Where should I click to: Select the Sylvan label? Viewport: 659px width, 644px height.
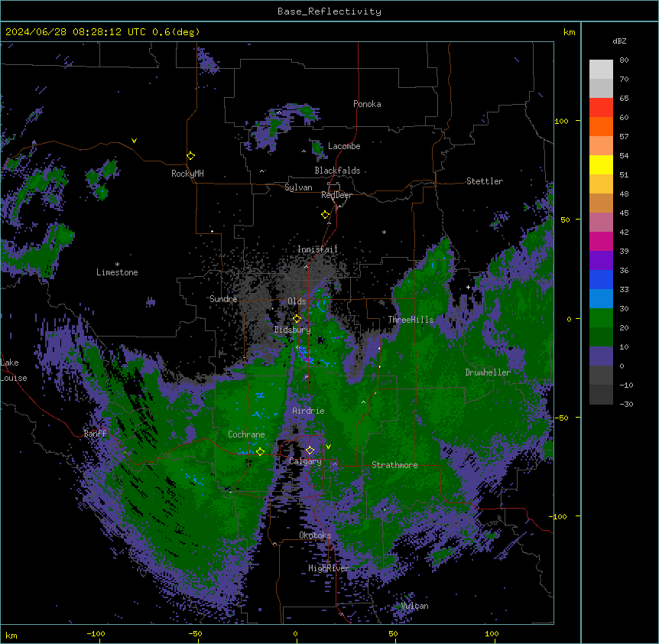[x=298, y=187]
